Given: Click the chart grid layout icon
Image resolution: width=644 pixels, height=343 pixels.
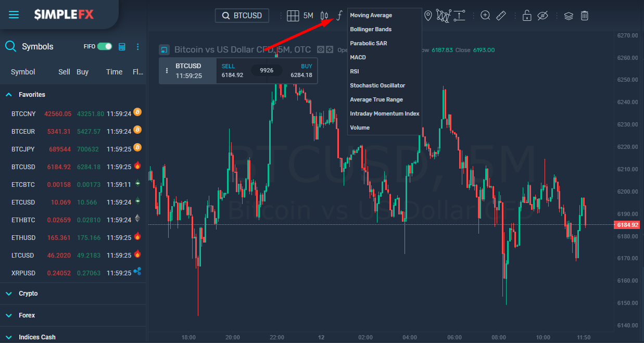Looking at the screenshot, I should pyautogui.click(x=293, y=16).
